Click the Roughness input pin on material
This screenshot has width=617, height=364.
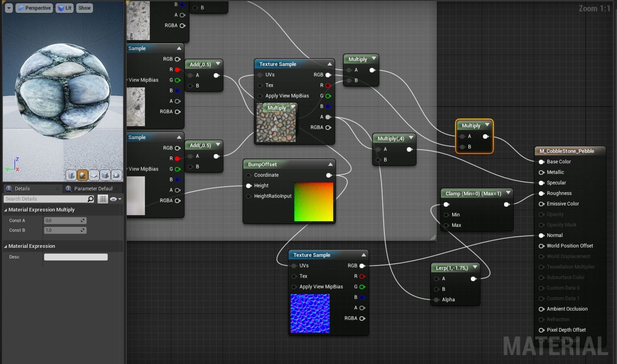[x=541, y=193]
